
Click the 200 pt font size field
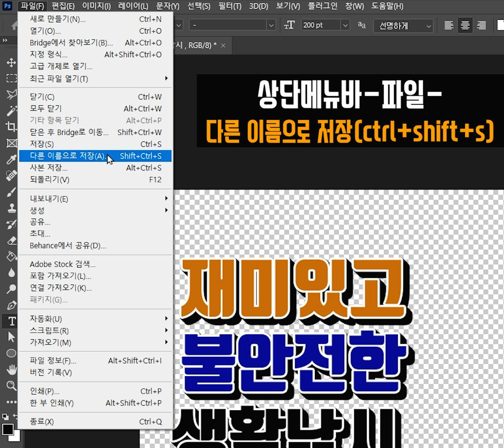[321, 25]
